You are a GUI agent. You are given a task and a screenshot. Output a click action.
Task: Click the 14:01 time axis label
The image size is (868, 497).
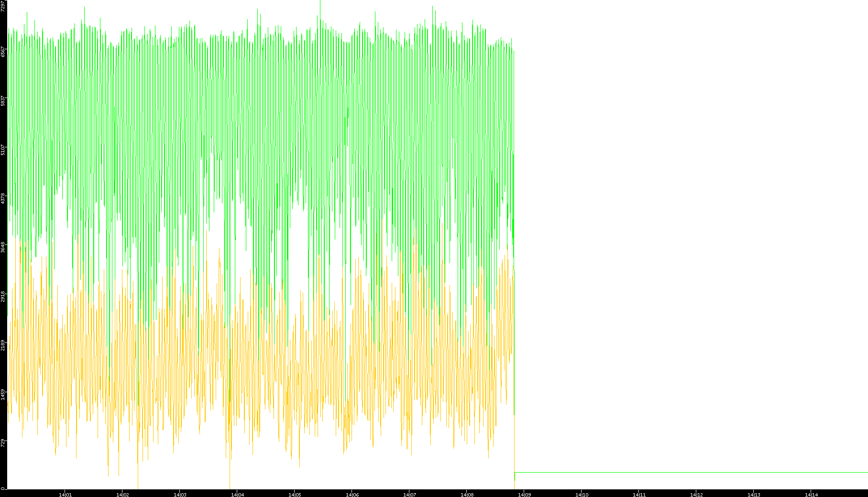pos(65,494)
